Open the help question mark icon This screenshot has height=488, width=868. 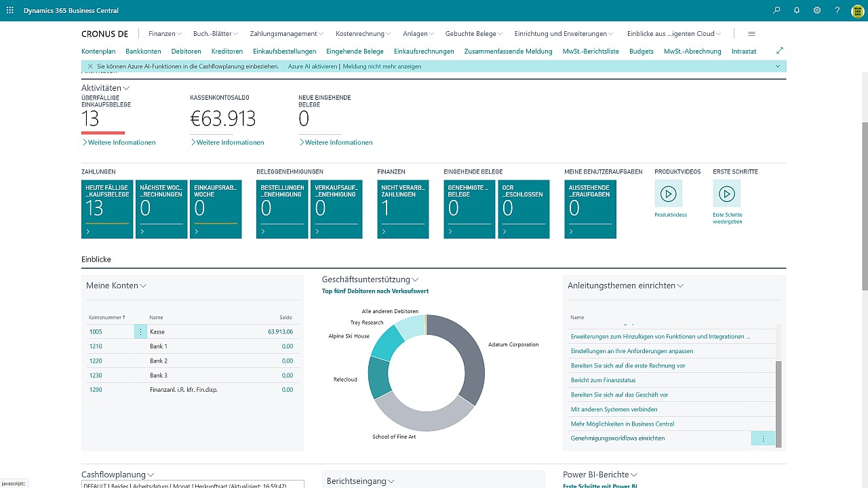837,10
